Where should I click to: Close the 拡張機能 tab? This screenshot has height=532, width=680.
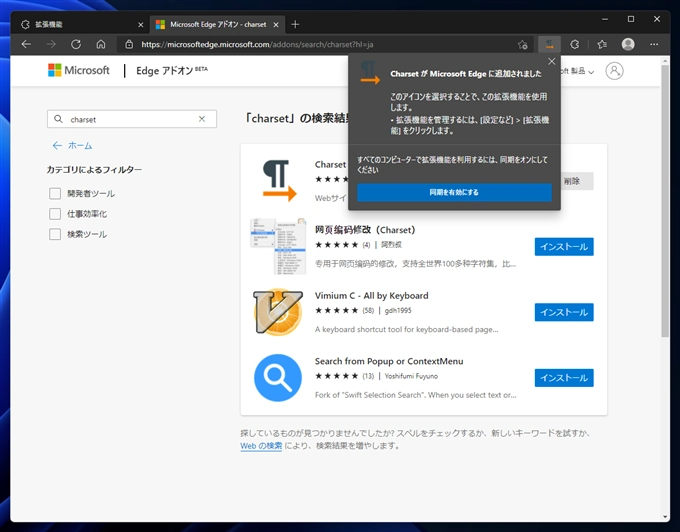pos(141,25)
